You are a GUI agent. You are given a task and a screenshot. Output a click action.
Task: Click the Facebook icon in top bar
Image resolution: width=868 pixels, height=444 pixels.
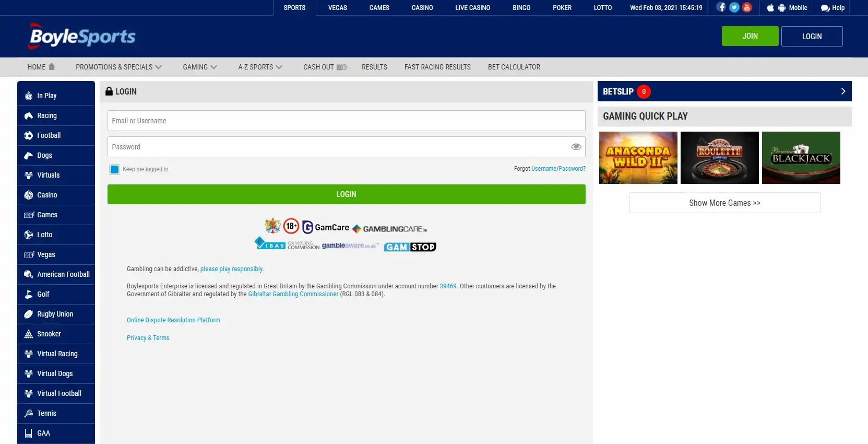point(721,7)
